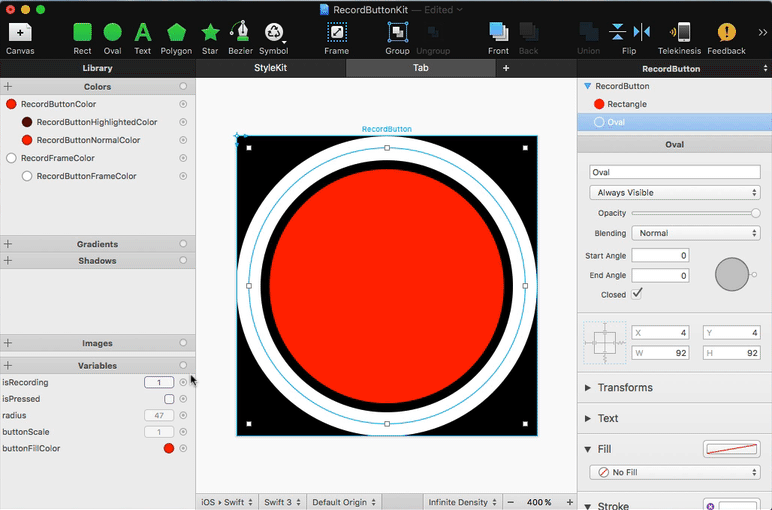Select the Polygon tool
This screenshot has width=772, height=510.
pyautogui.click(x=176, y=38)
